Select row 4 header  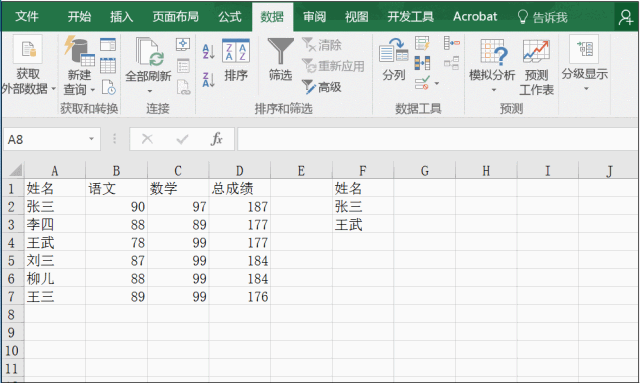[12, 243]
